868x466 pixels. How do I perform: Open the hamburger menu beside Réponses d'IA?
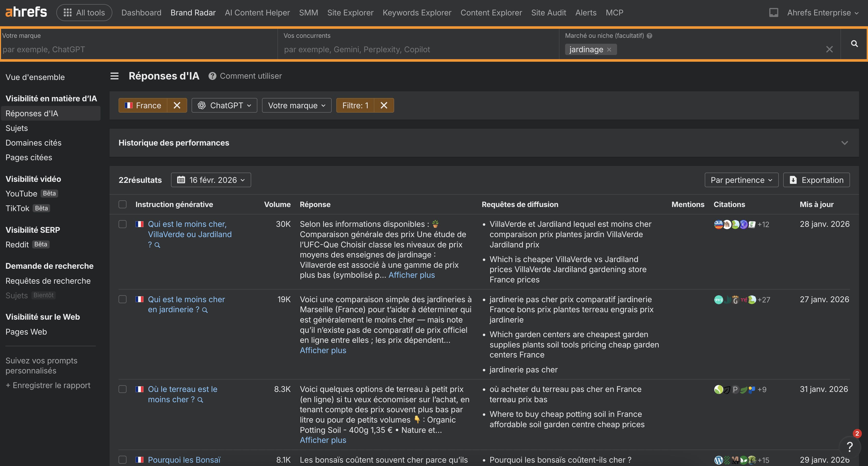pos(114,76)
